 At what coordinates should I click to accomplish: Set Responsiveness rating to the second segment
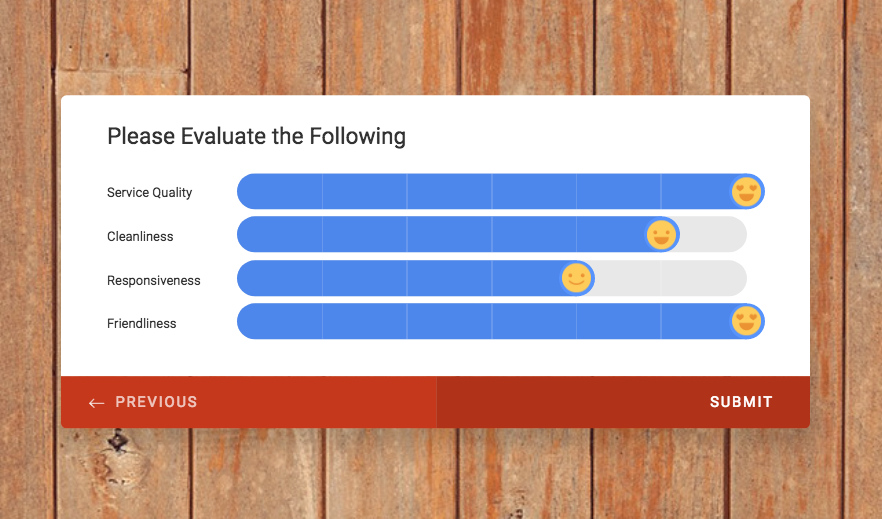[x=364, y=278]
